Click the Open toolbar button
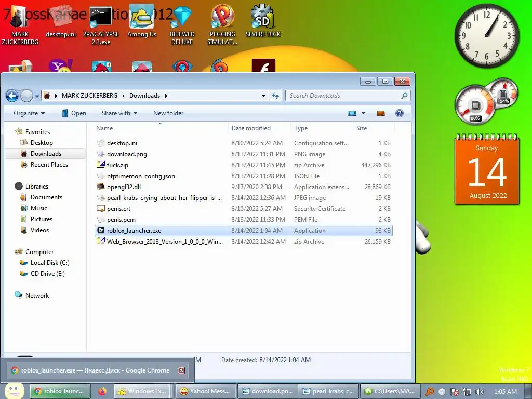532x399 pixels. pos(74,113)
